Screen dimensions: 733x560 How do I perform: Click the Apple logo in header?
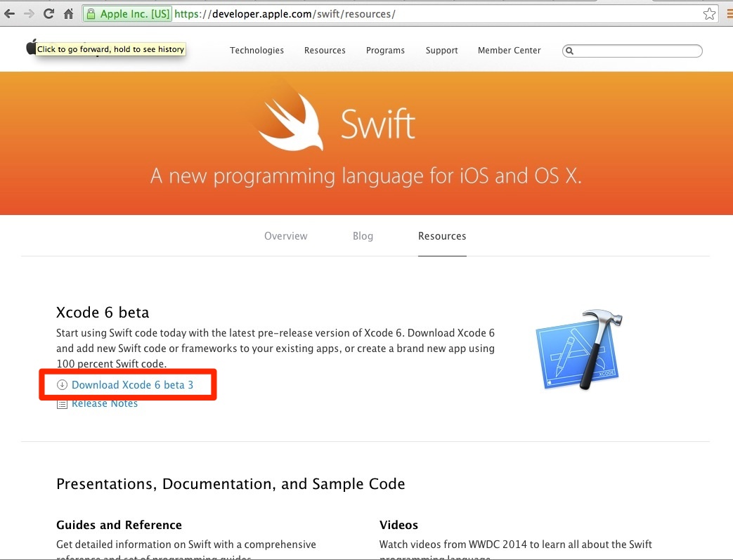31,47
